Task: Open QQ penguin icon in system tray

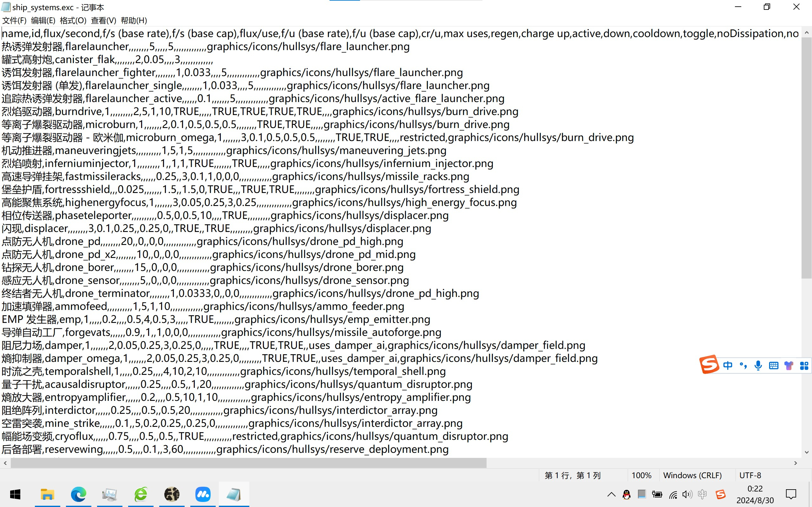Action: (x=626, y=494)
